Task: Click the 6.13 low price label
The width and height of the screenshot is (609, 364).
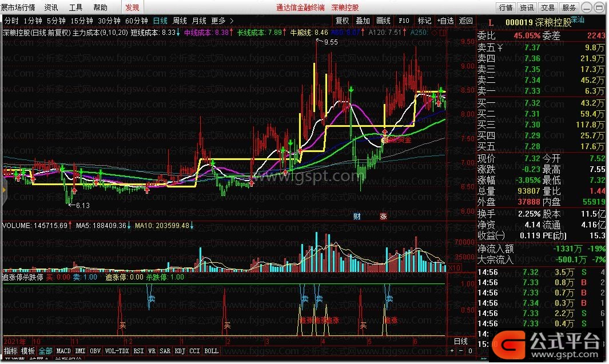Action: [82, 205]
